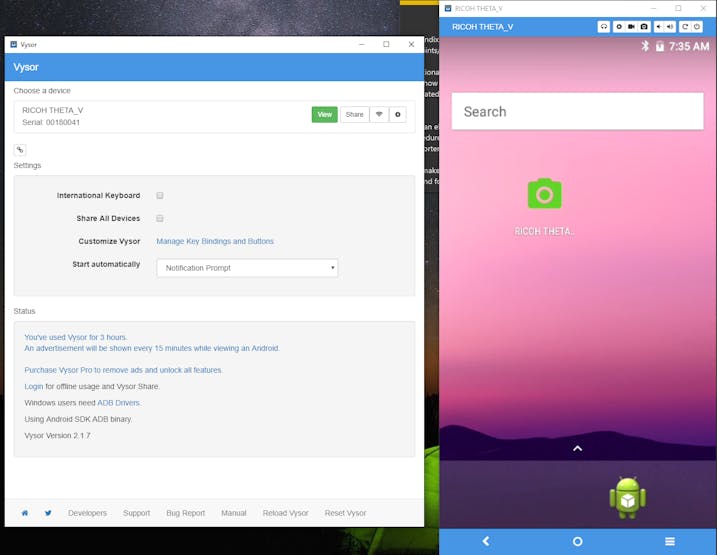The height and width of the screenshot is (555, 717).
Task: Select Reload Vysor in the footer
Action: [x=285, y=513]
